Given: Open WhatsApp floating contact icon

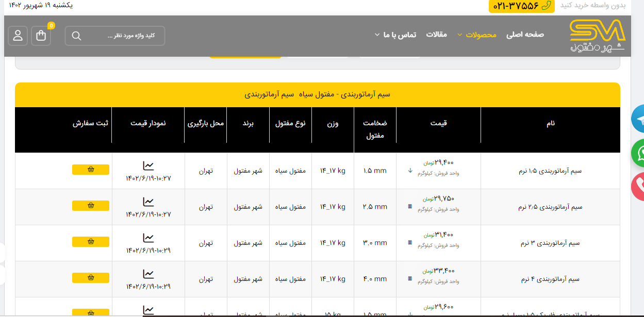Looking at the screenshot, I should pos(639,153).
